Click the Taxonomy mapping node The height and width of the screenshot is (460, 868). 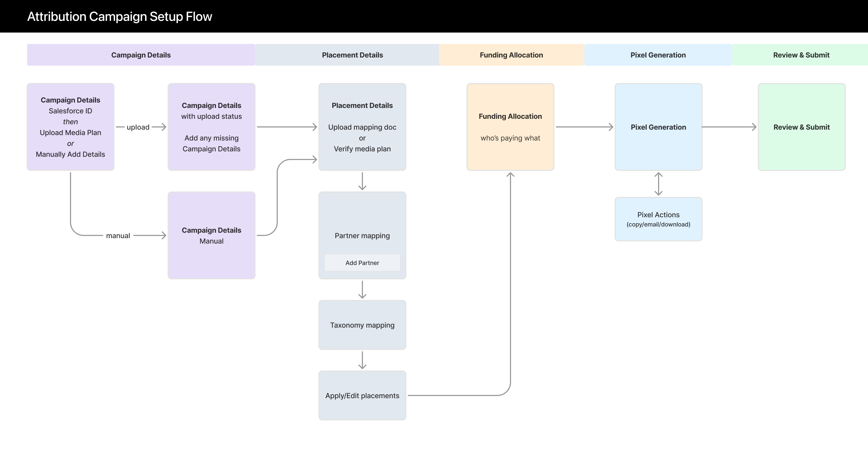362,325
